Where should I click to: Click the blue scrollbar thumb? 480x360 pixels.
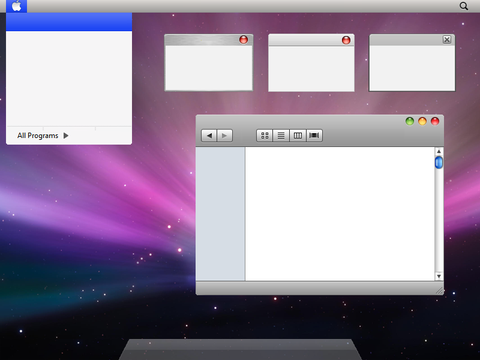pos(439,162)
